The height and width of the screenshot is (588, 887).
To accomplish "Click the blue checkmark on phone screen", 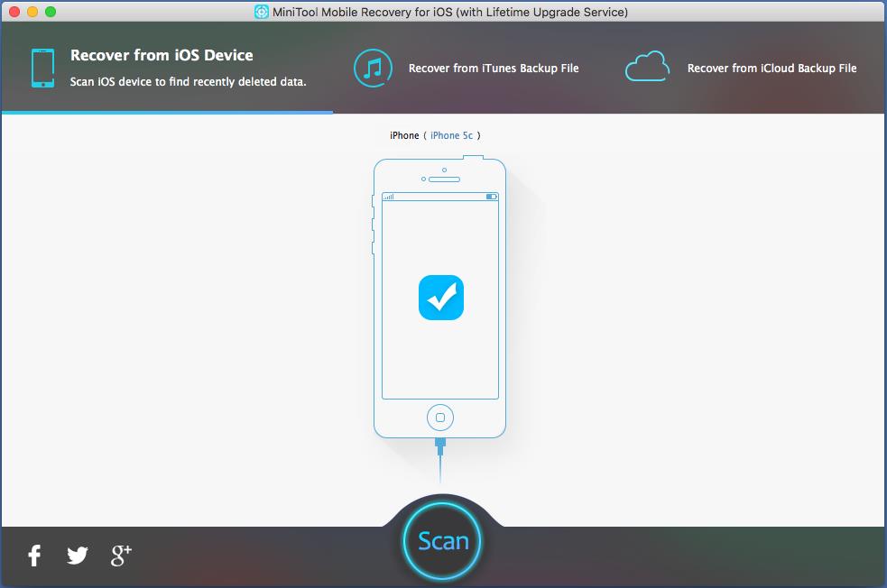I will pyautogui.click(x=441, y=298).
